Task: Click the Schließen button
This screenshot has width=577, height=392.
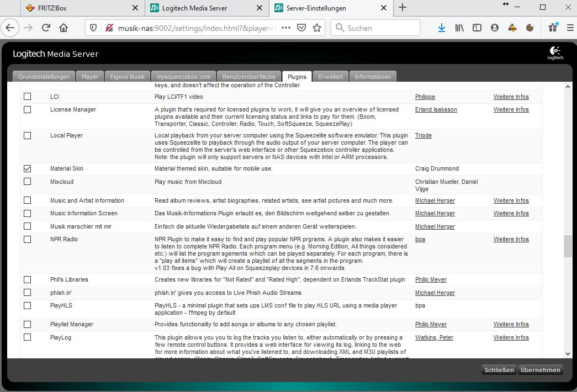Action: (499, 370)
